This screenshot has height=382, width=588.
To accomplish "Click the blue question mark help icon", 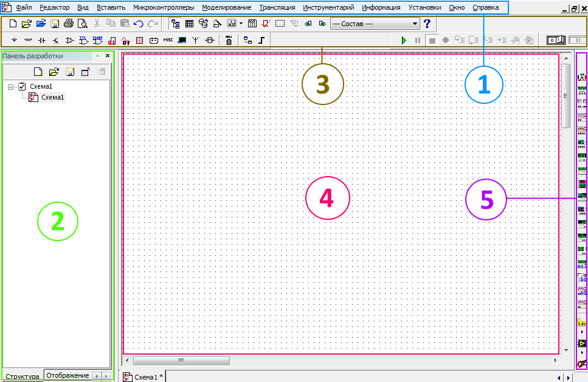I will (427, 24).
